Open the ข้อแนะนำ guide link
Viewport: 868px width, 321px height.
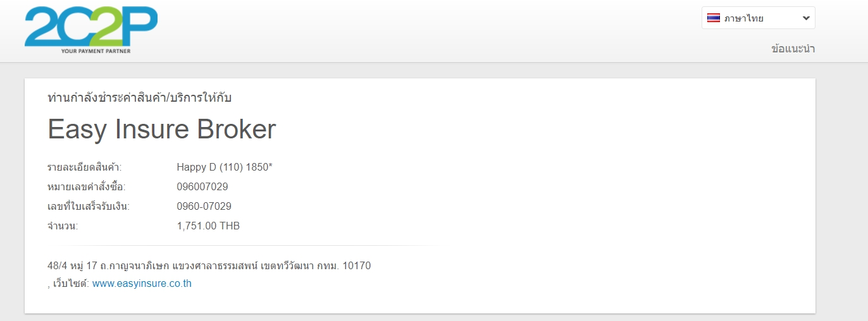click(793, 49)
